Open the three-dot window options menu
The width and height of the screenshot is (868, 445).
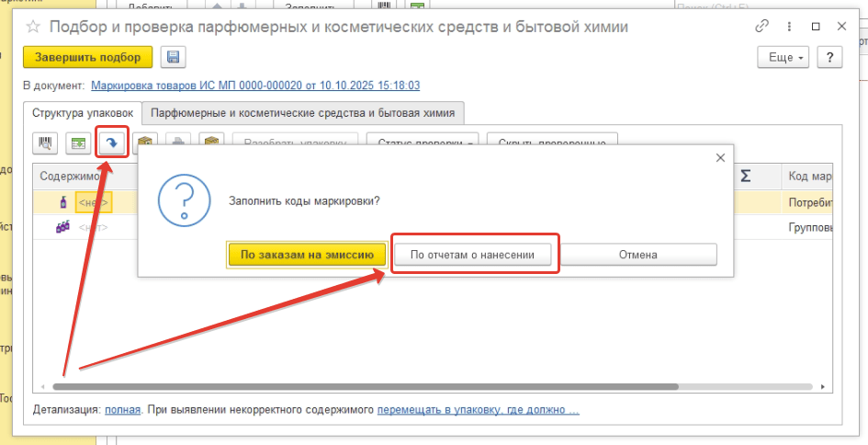coord(791,27)
